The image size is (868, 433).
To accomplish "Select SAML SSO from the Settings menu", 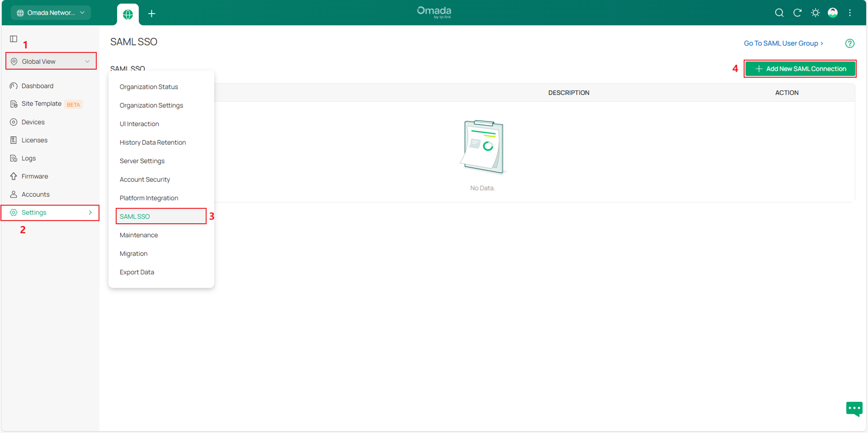I will tap(135, 216).
